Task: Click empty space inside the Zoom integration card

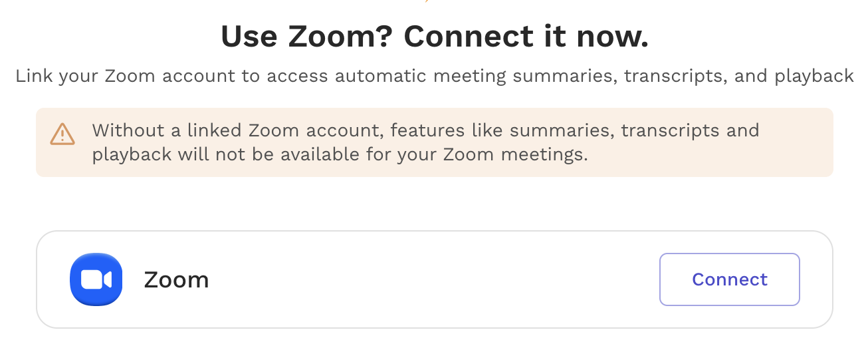Action: [432, 279]
